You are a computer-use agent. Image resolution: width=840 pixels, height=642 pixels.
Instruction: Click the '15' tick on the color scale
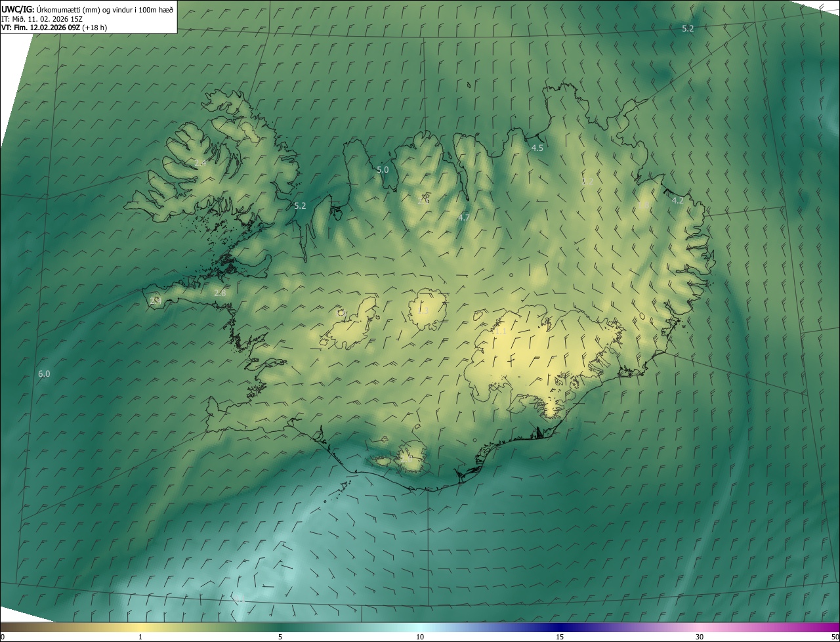560,637
